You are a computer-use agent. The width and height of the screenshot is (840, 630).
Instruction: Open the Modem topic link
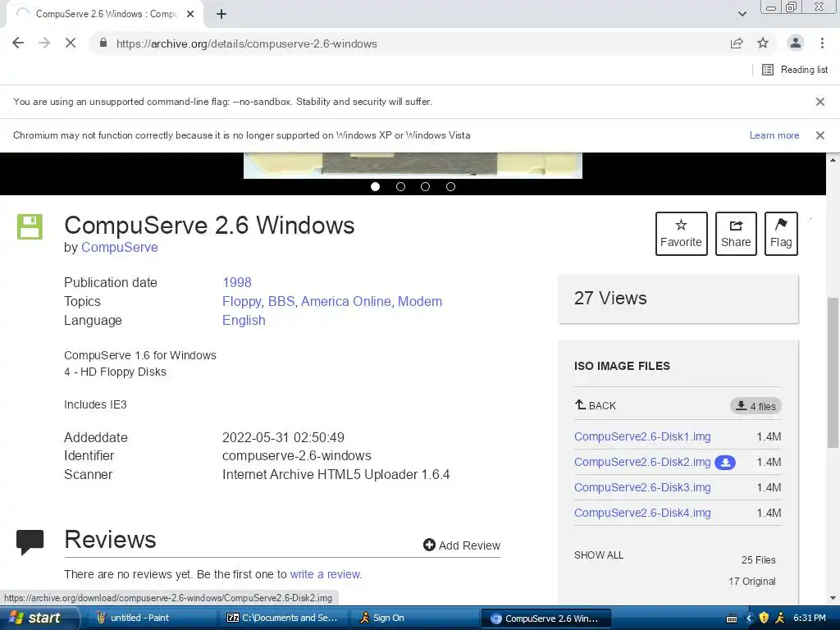(420, 301)
